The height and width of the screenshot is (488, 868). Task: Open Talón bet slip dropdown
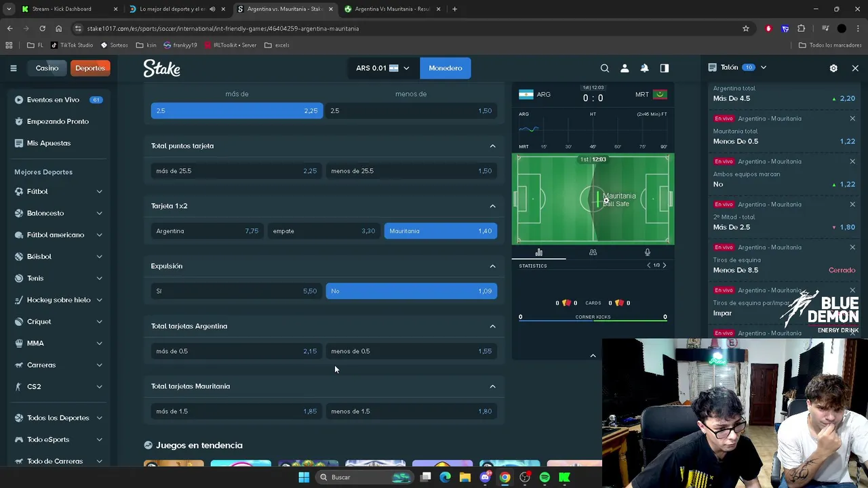click(737, 68)
